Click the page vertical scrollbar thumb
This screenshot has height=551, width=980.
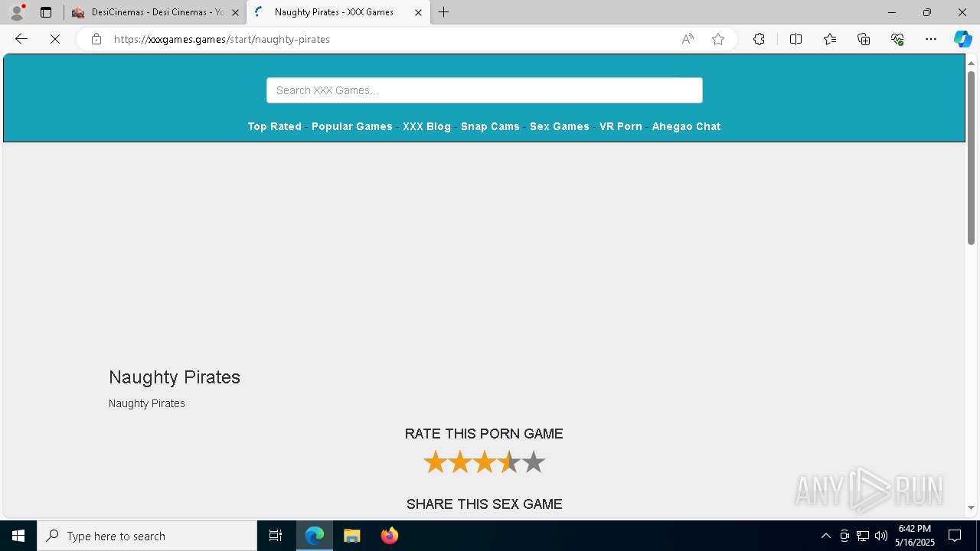[971, 157]
